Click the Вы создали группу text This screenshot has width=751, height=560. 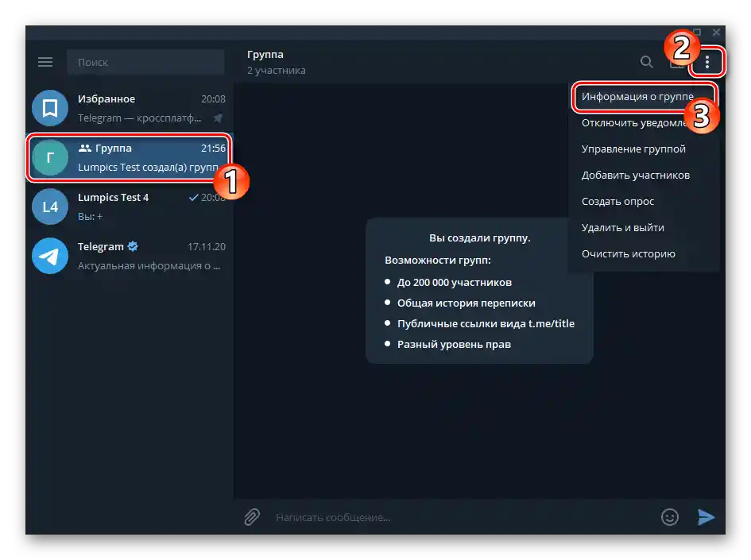coord(479,238)
